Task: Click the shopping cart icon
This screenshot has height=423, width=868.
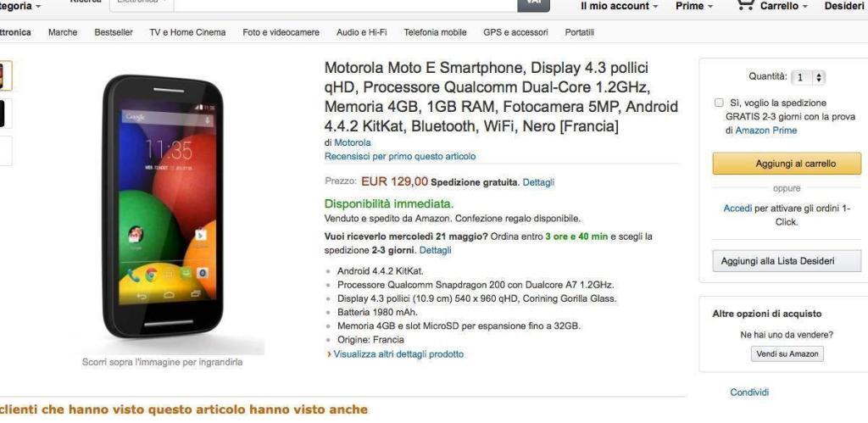Action: (744, 4)
